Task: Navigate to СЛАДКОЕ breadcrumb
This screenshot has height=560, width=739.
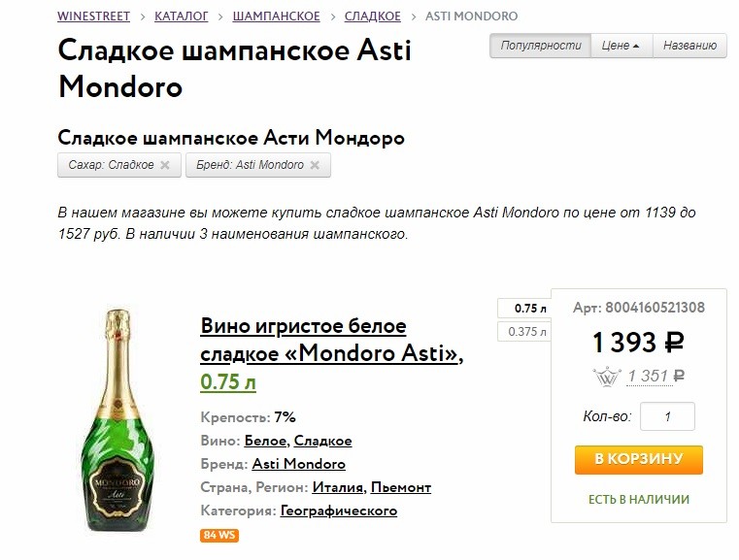Action: [372, 16]
